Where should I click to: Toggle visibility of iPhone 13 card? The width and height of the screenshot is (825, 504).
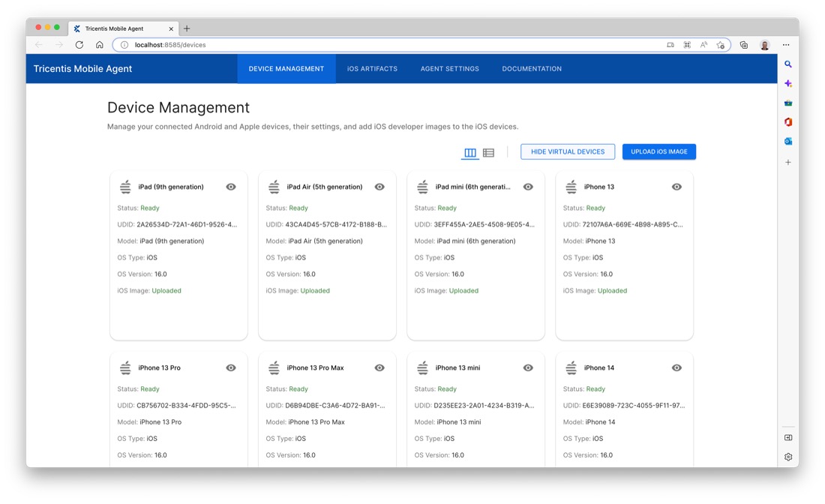tap(676, 187)
